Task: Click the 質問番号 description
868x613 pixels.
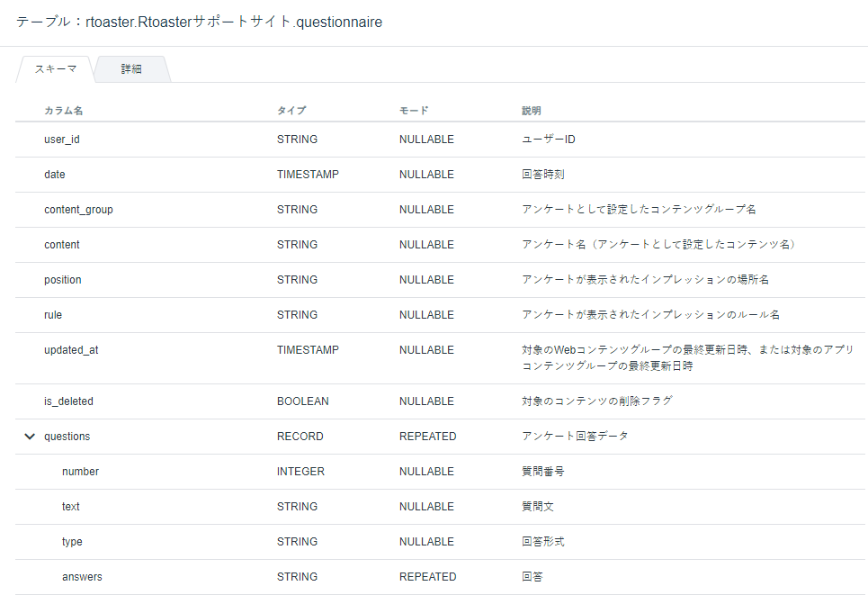Action: 543,472
